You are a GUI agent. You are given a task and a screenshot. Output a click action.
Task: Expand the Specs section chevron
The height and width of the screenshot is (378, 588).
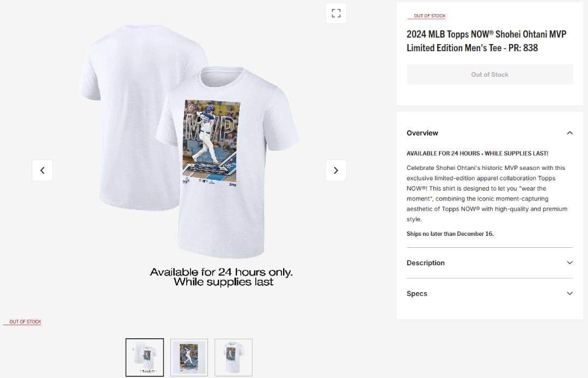pos(569,294)
